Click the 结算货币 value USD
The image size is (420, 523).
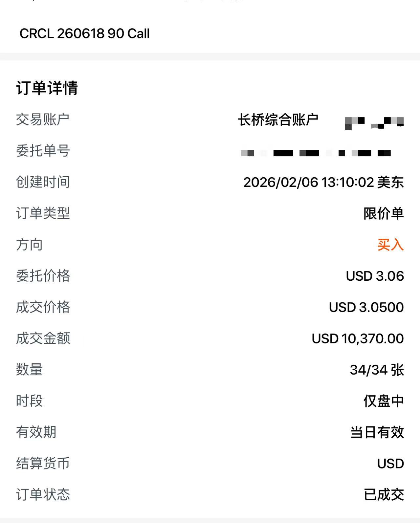(390, 464)
